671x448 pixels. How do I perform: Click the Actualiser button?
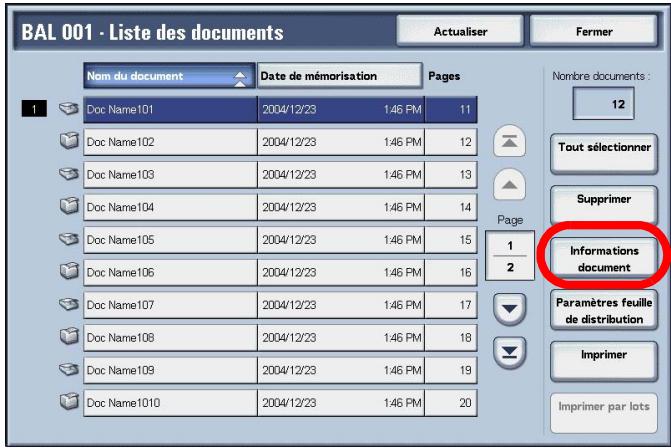[460, 31]
